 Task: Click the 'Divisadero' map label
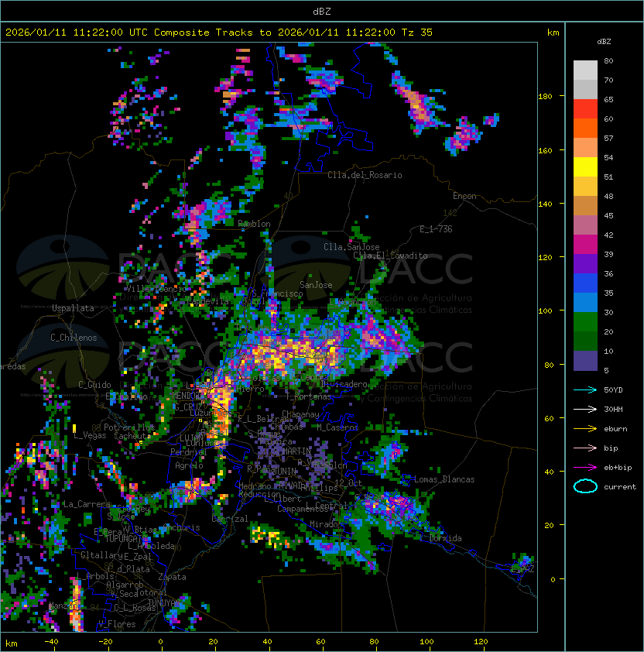[344, 384]
